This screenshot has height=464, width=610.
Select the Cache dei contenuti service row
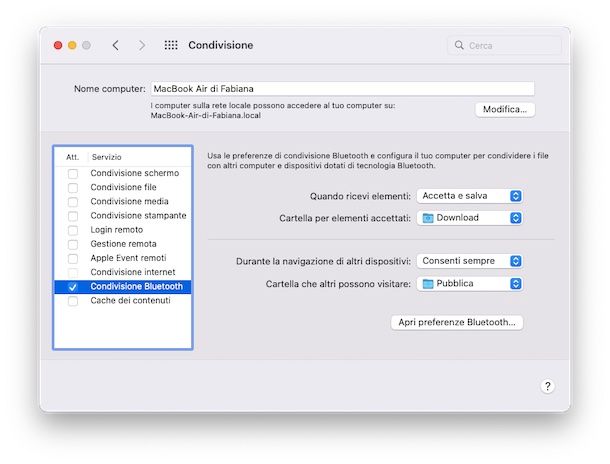pyautogui.click(x=123, y=301)
